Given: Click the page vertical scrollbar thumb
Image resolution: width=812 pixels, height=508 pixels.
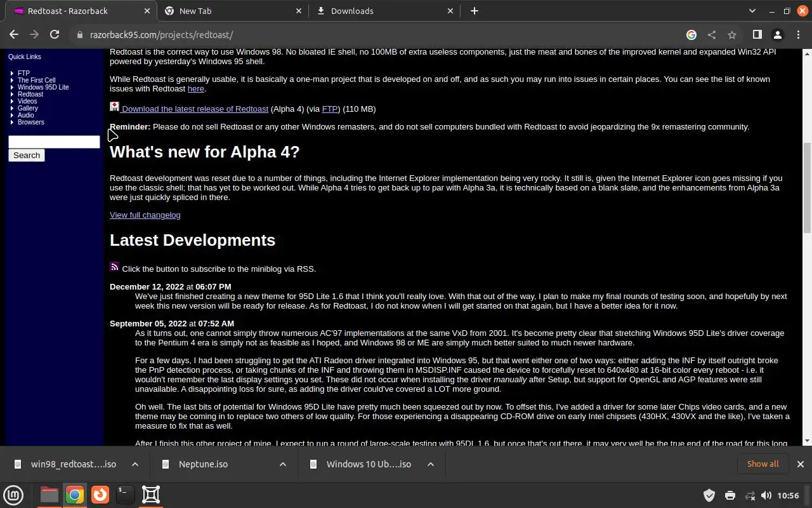Looking at the screenshot, I should [x=807, y=188].
